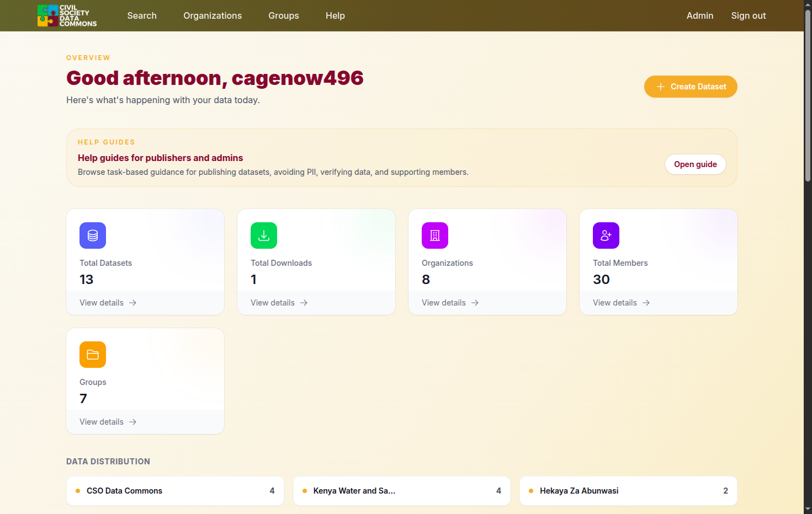Click the Total Datasets count 13
Image resolution: width=812 pixels, height=514 pixels.
pyautogui.click(x=87, y=280)
